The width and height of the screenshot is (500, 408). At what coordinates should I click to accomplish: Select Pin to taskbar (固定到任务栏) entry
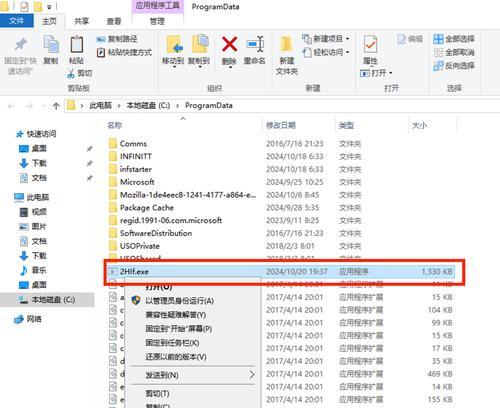172,343
